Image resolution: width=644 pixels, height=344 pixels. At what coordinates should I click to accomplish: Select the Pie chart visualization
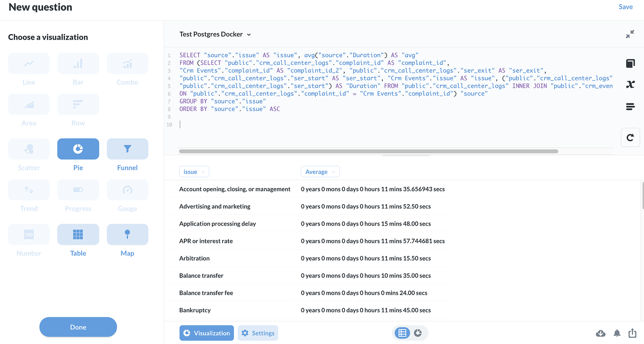78,149
